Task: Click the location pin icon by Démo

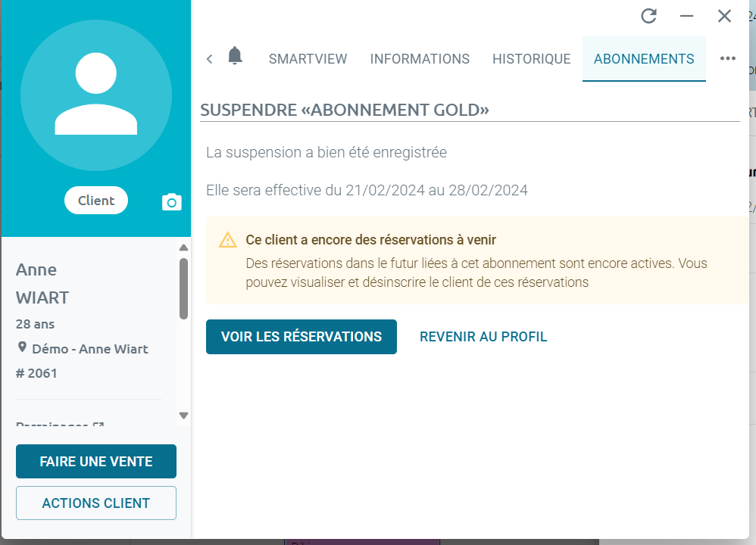Action: 22,347
